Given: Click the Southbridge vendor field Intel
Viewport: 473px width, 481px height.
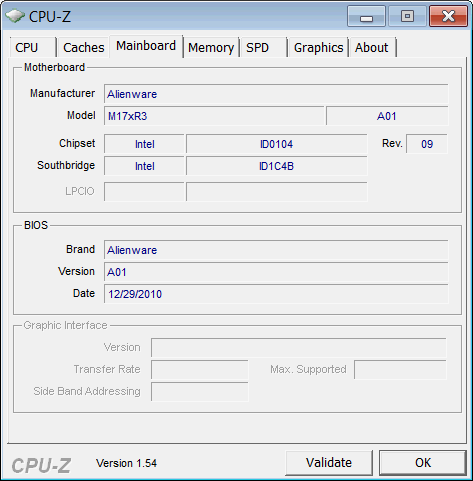Looking at the screenshot, I should pyautogui.click(x=144, y=166).
